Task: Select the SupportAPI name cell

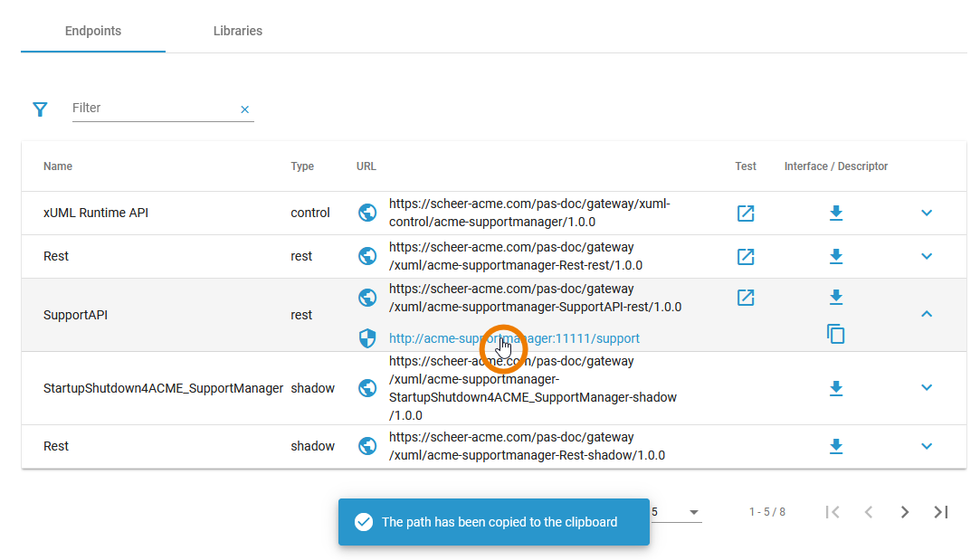Action: click(x=76, y=315)
